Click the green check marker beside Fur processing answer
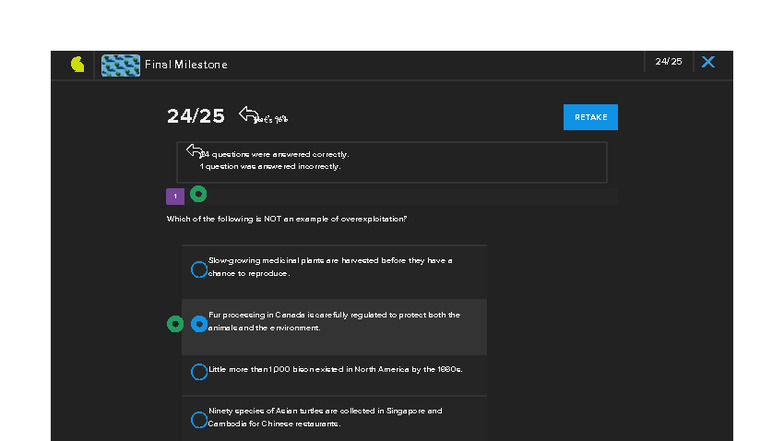The width and height of the screenshot is (784, 441). tap(175, 324)
